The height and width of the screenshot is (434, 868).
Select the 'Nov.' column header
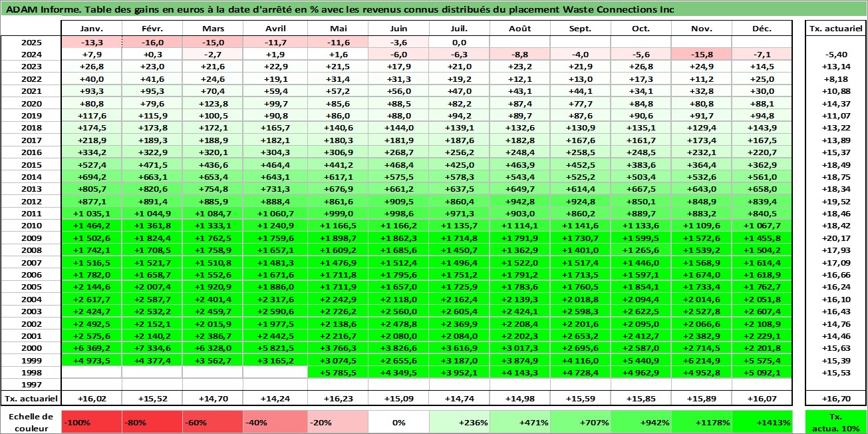coord(701,29)
